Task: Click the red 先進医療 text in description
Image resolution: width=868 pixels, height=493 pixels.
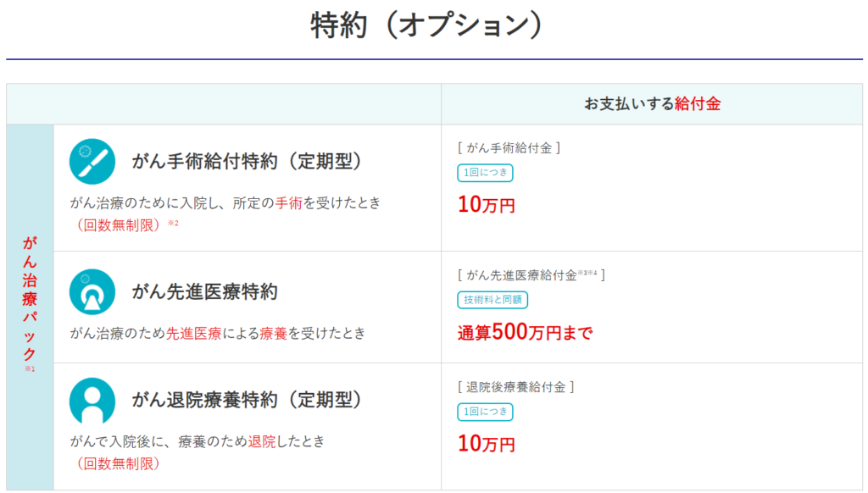Action: pyautogui.click(x=193, y=334)
